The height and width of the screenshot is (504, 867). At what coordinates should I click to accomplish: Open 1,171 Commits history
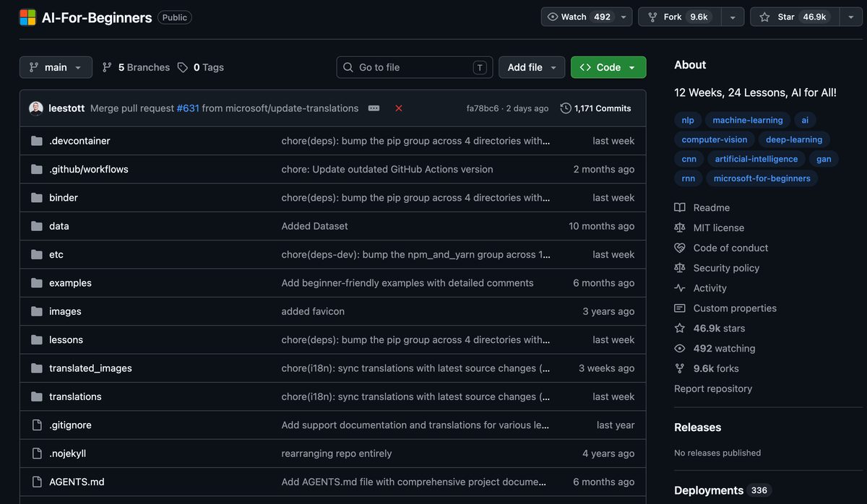pos(596,108)
